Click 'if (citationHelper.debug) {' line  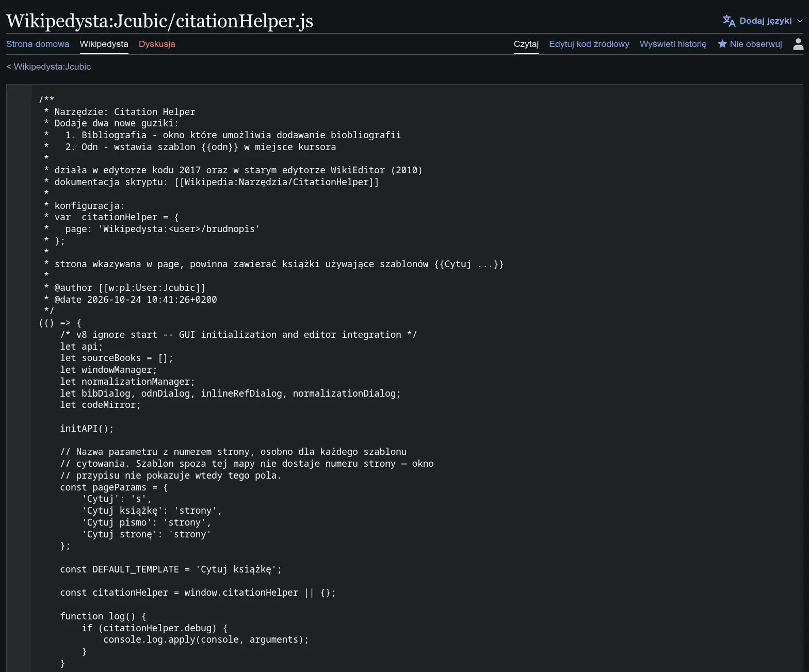(154, 628)
